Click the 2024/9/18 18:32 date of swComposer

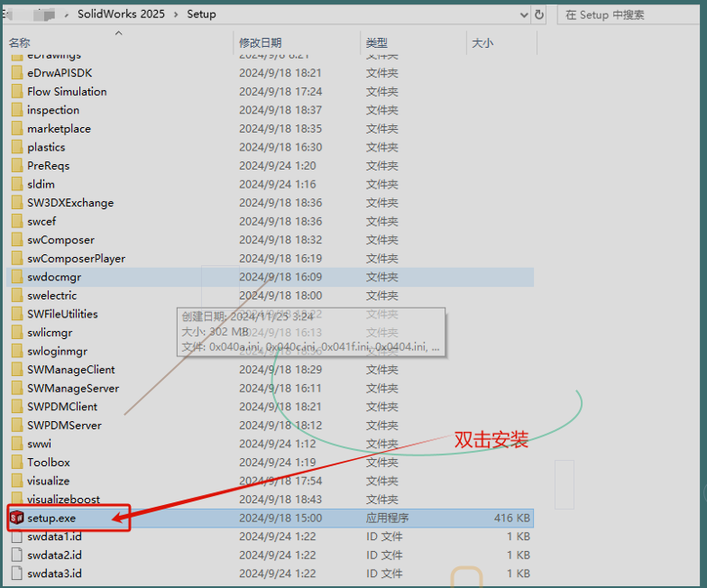coord(280,240)
